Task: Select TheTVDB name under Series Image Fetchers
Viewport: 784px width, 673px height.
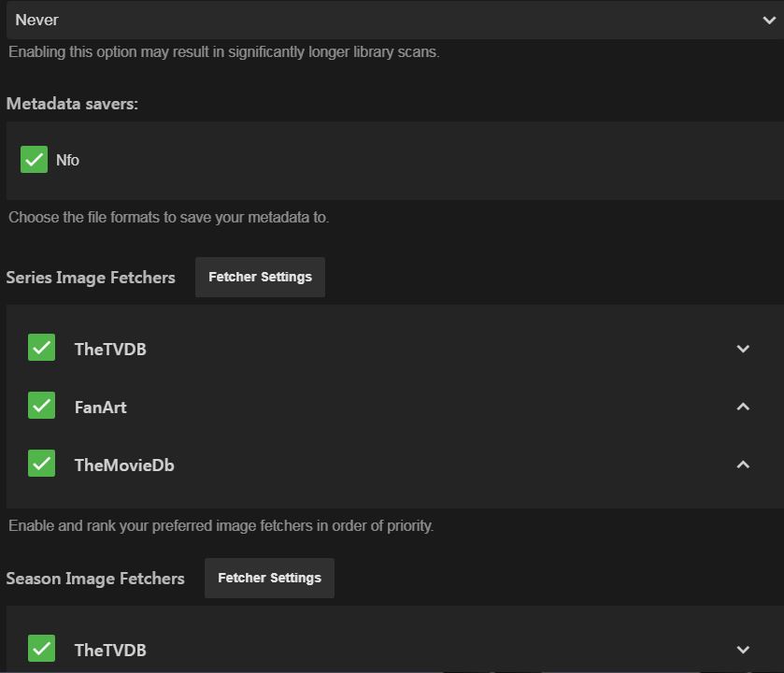Action: (110, 350)
